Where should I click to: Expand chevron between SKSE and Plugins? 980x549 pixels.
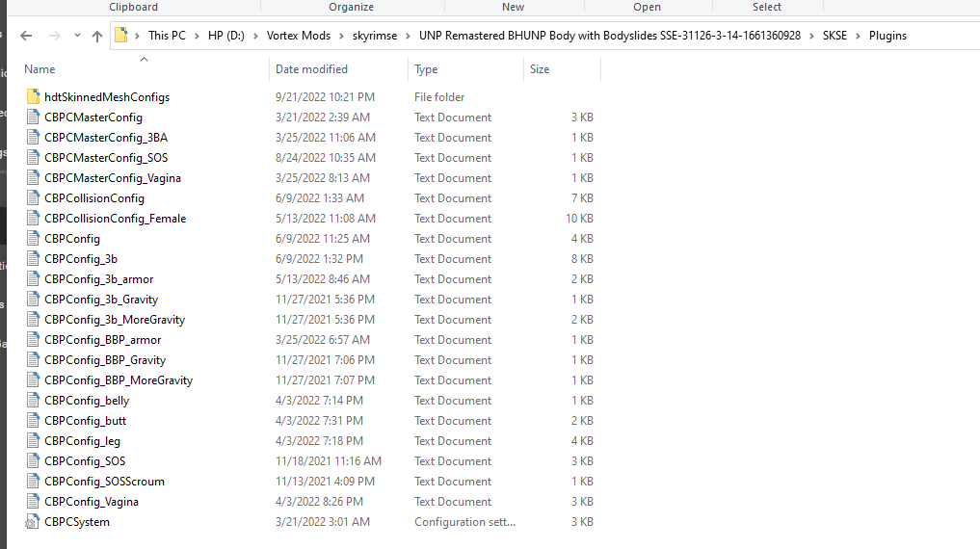[x=858, y=36]
